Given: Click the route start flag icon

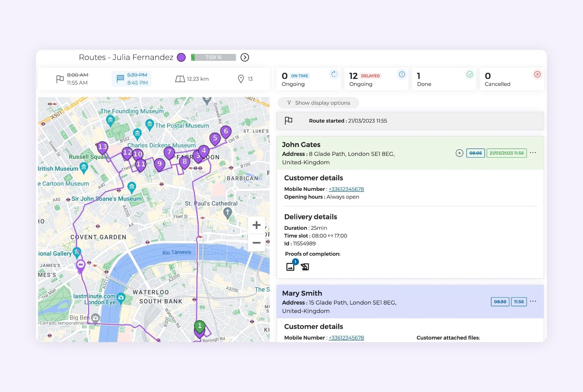Looking at the screenshot, I should click(60, 79).
